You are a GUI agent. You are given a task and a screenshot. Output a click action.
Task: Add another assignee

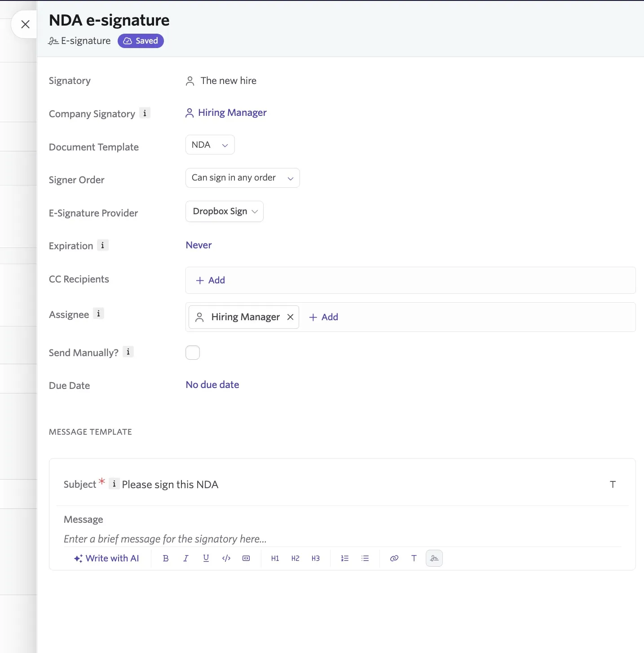point(323,317)
